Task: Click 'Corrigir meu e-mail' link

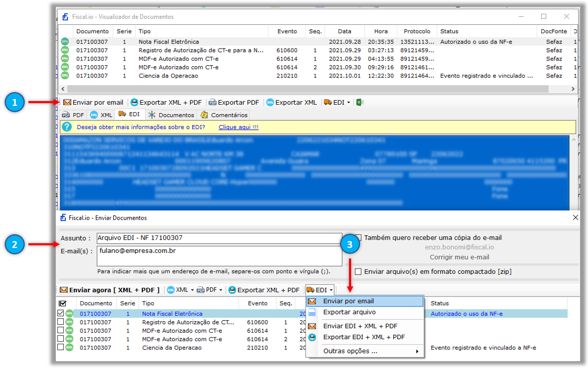Action: (x=460, y=257)
